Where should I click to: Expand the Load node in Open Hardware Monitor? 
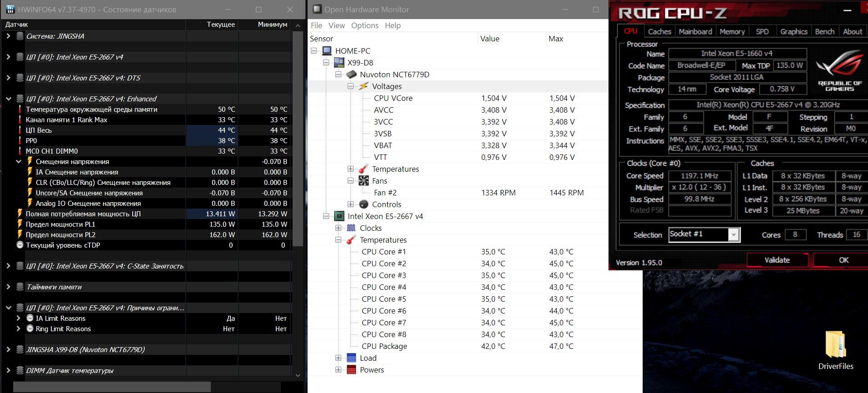tap(338, 358)
